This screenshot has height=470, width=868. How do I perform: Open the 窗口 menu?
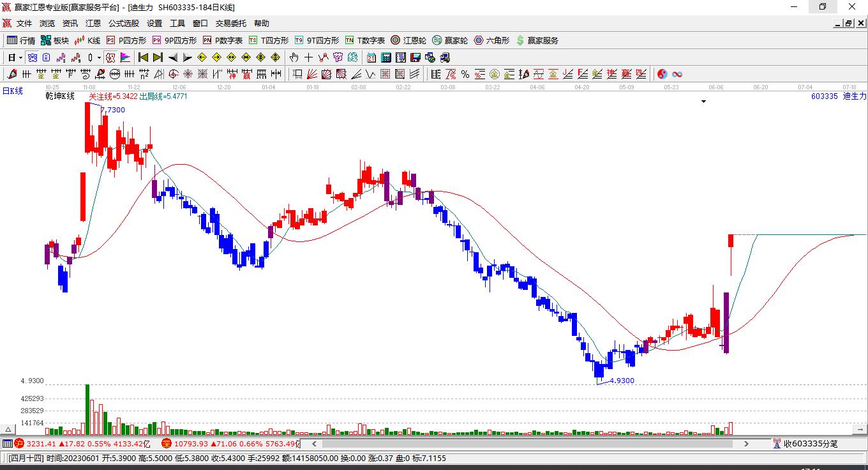(200, 24)
